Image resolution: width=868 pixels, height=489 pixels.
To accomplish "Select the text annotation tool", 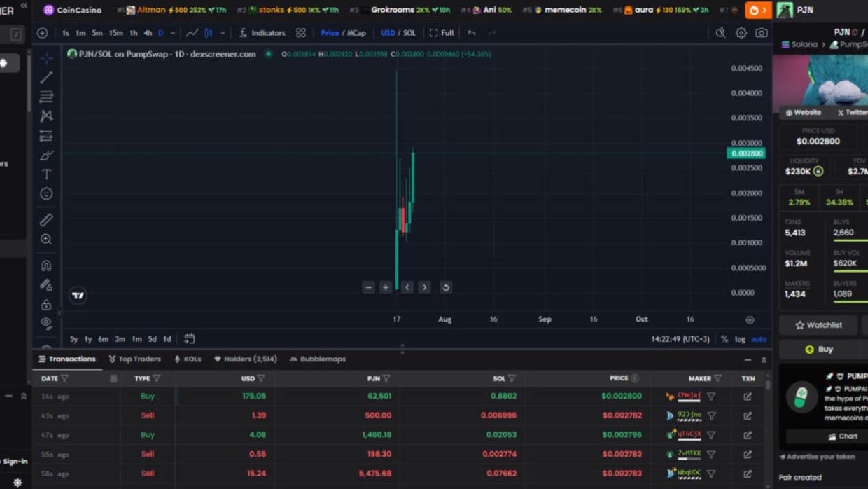I will pyautogui.click(x=46, y=174).
